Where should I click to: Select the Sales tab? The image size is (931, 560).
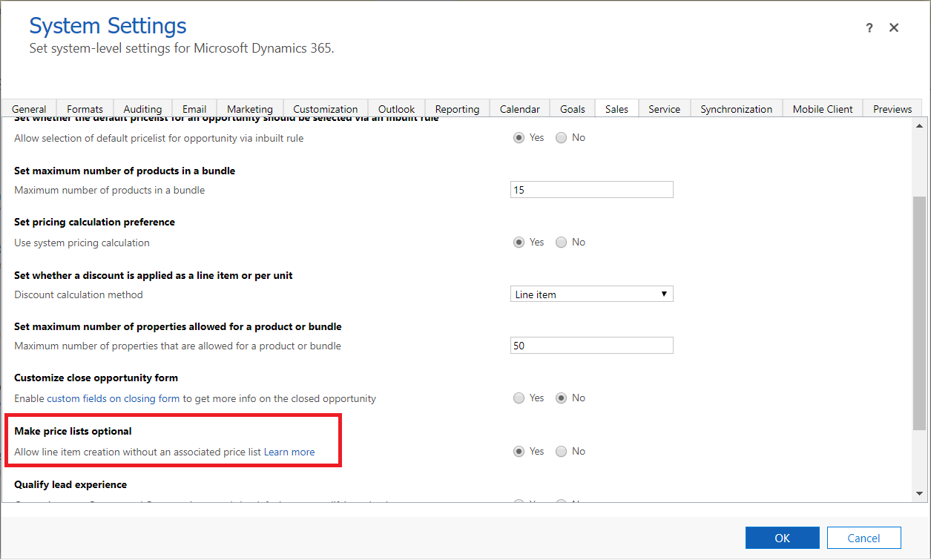pyautogui.click(x=616, y=109)
